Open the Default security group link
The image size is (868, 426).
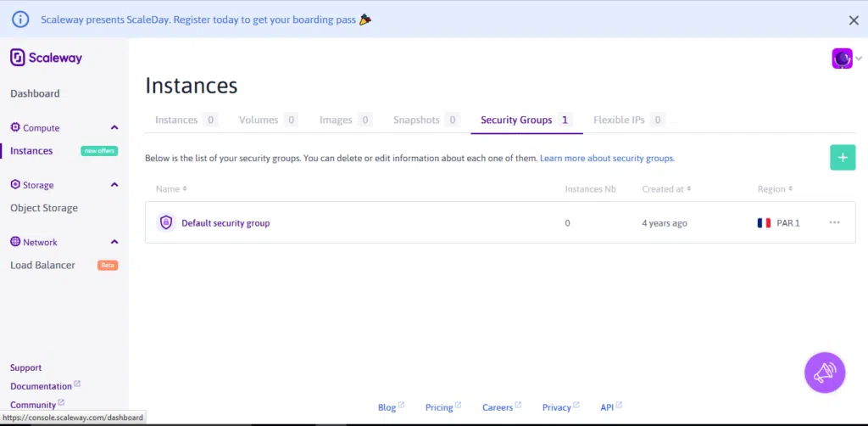click(225, 223)
